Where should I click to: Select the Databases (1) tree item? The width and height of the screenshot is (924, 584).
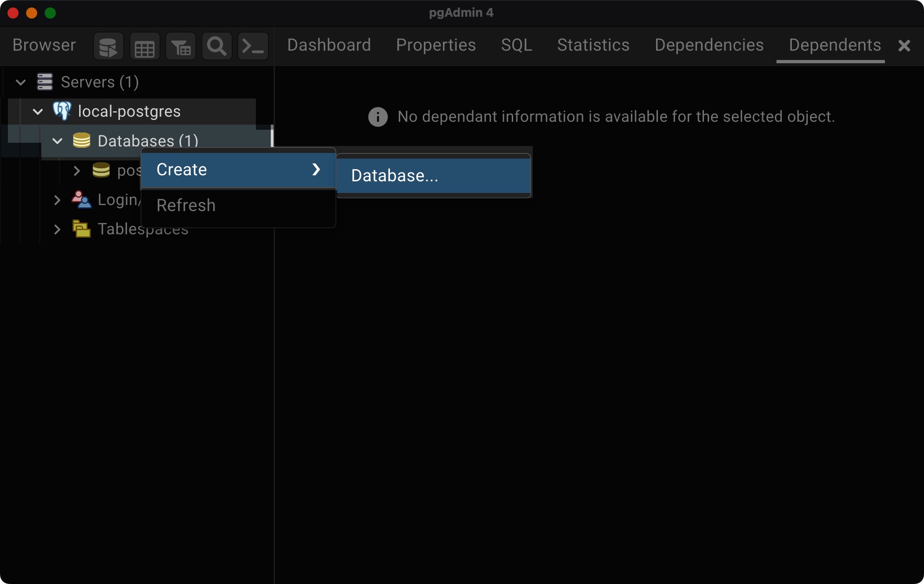click(x=147, y=140)
